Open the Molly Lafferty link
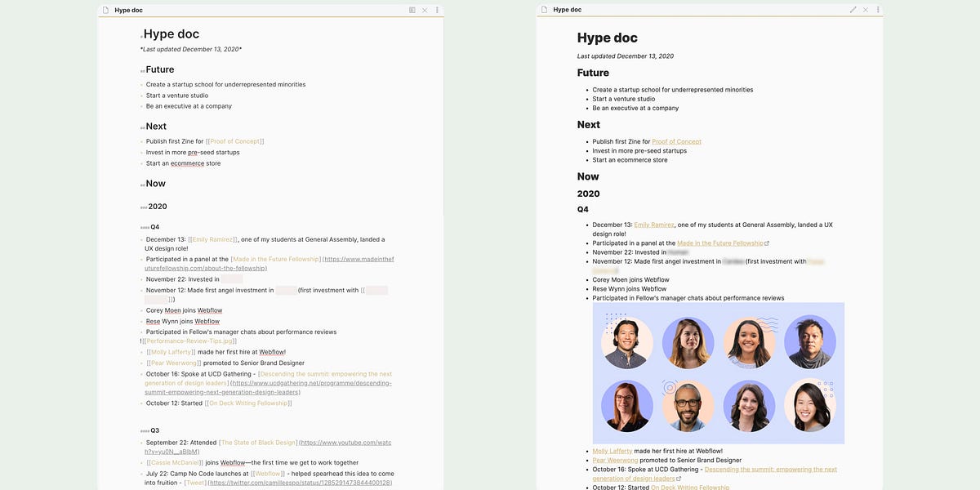 click(611, 449)
